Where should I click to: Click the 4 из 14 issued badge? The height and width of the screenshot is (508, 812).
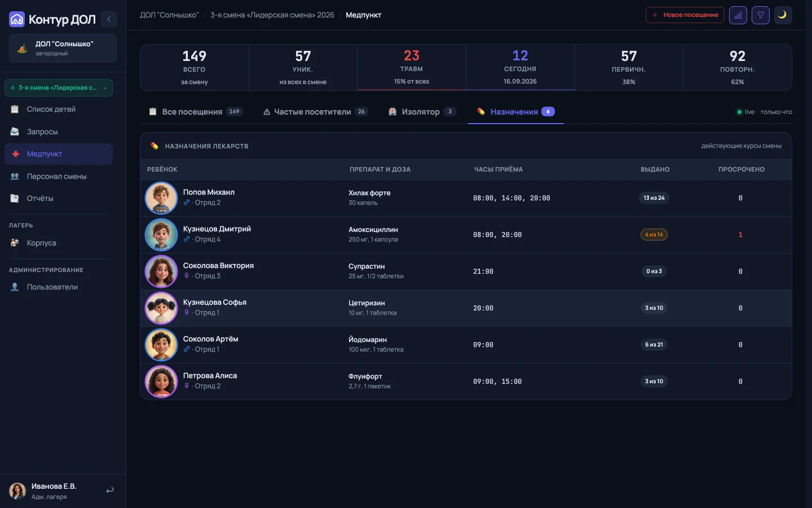654,235
